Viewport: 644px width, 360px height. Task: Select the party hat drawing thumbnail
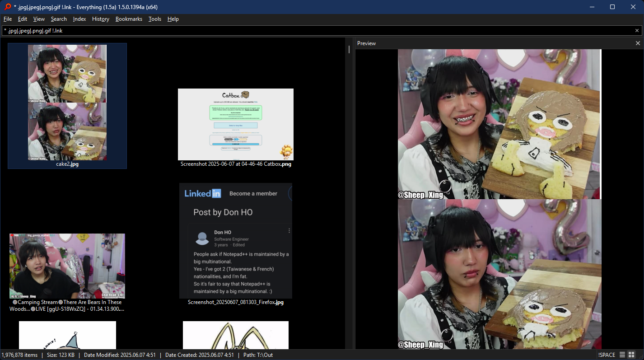pos(67,335)
